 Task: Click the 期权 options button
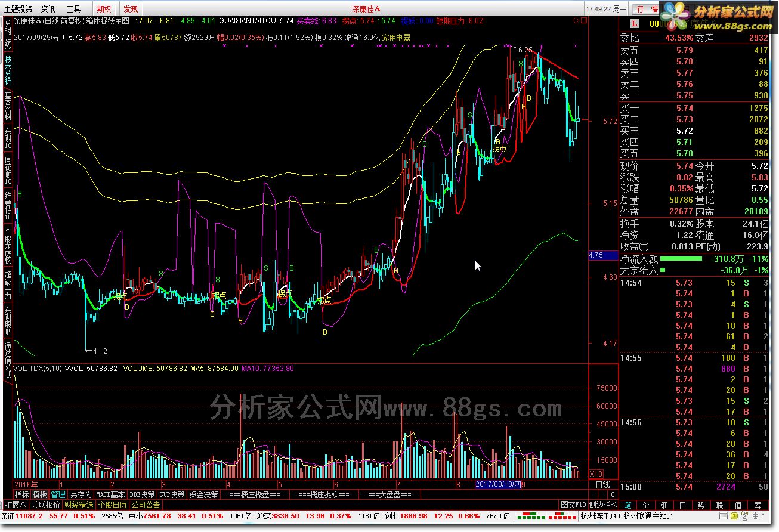[104, 9]
